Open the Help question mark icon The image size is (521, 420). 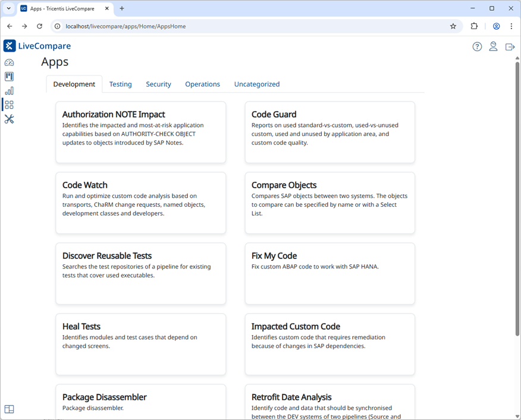(x=477, y=47)
